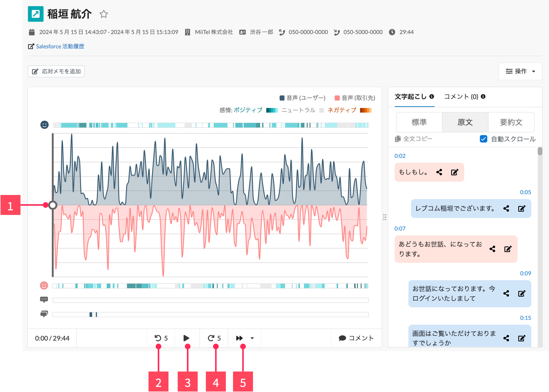Click the 応対メモを追加 button
Screen dimensions: 549x392
(x=56, y=71)
